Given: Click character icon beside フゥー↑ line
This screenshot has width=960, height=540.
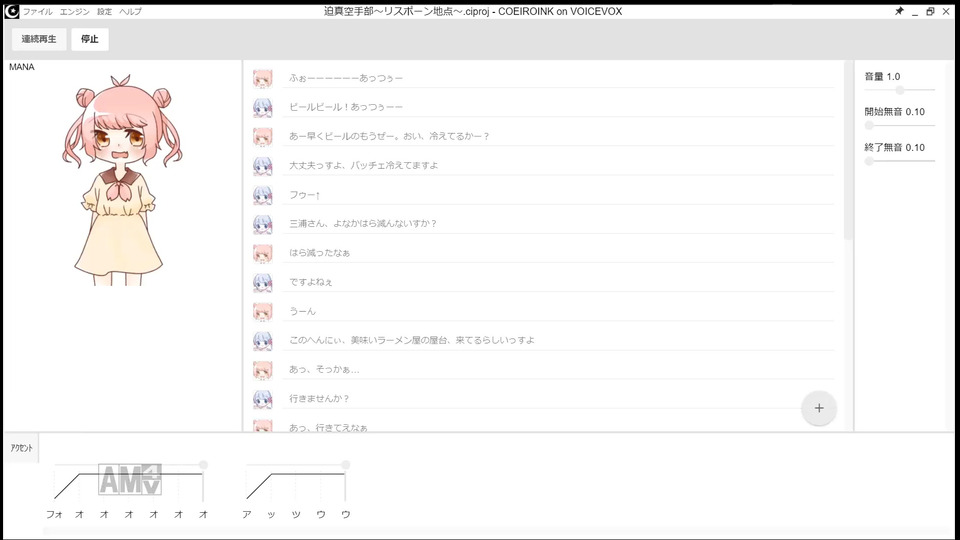Looking at the screenshot, I should 263,195.
